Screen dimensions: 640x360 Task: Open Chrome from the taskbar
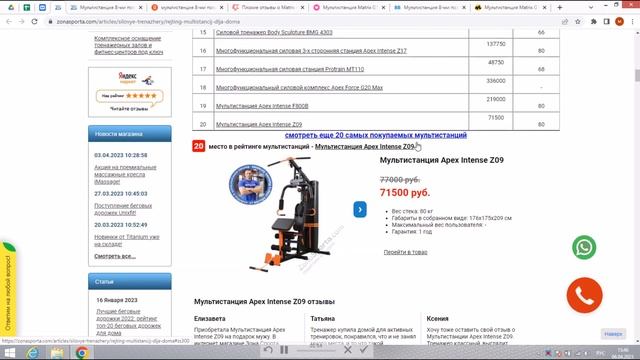[82, 353]
